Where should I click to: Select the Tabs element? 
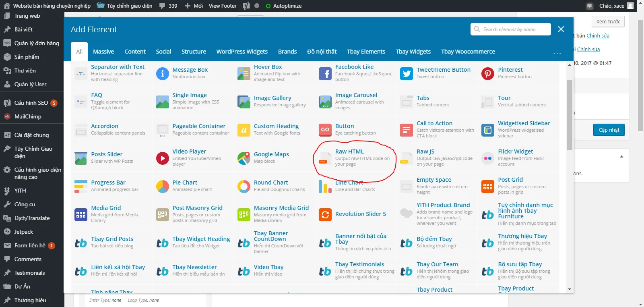(x=438, y=102)
